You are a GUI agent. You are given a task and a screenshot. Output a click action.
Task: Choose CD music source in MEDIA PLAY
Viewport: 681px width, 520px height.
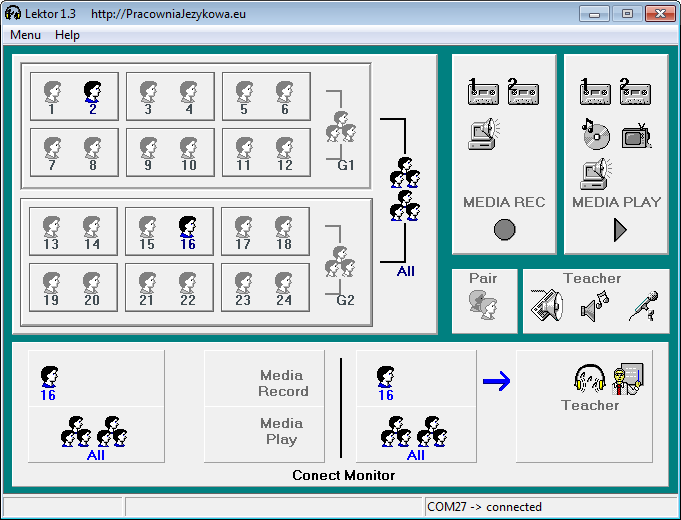coord(596,134)
